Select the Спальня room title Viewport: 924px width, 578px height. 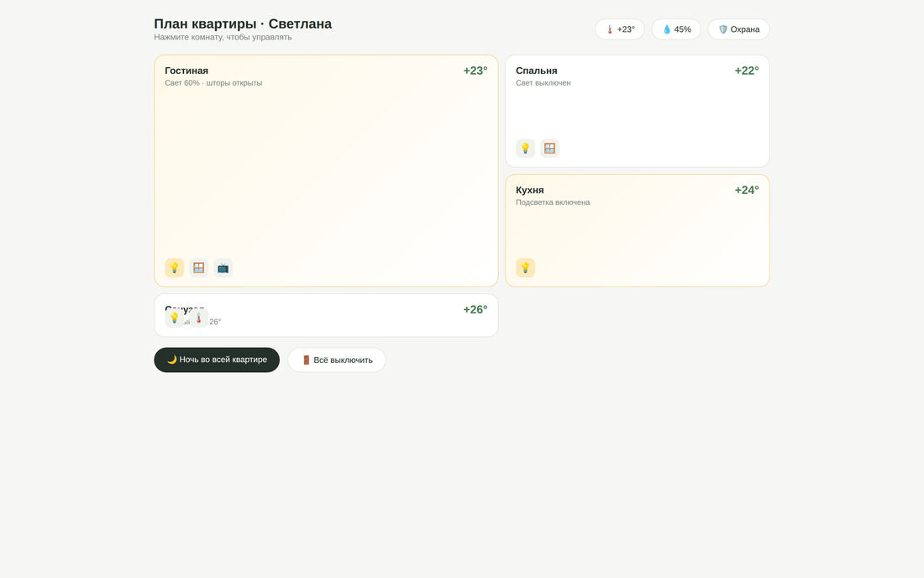tap(536, 71)
